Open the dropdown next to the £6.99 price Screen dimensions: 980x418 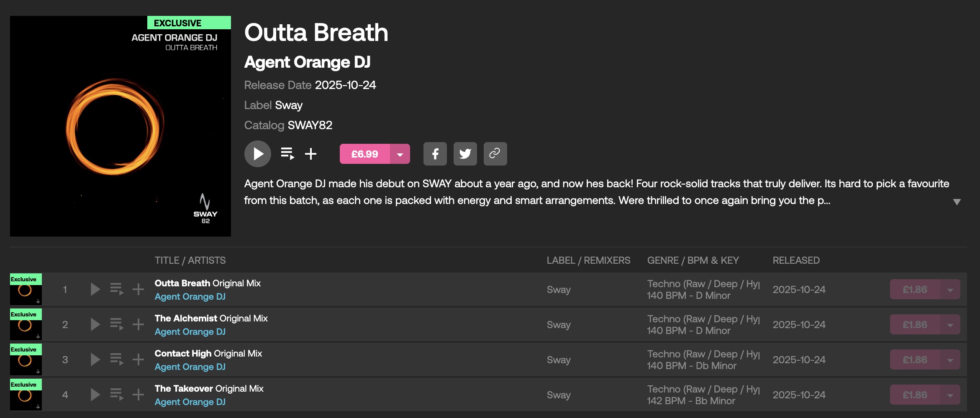tap(400, 154)
